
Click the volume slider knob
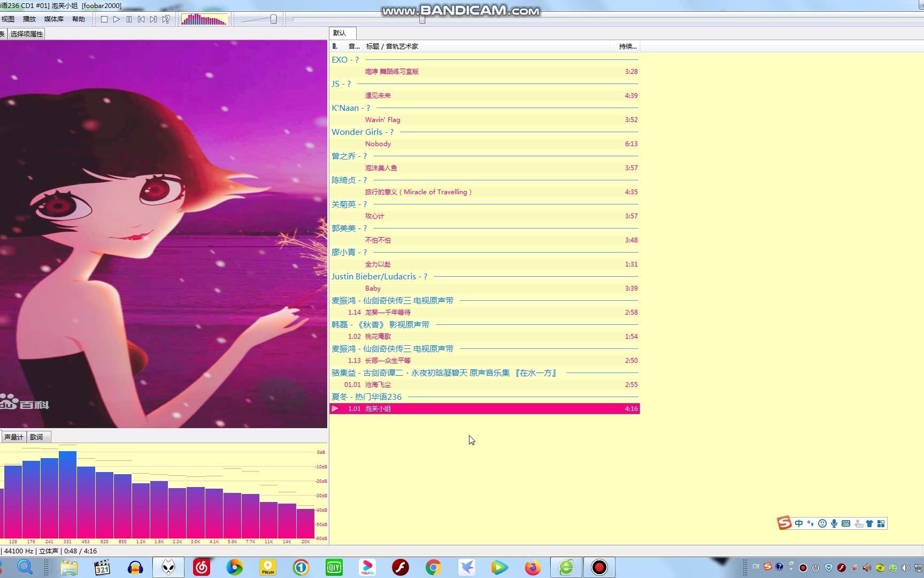pyautogui.click(x=273, y=19)
